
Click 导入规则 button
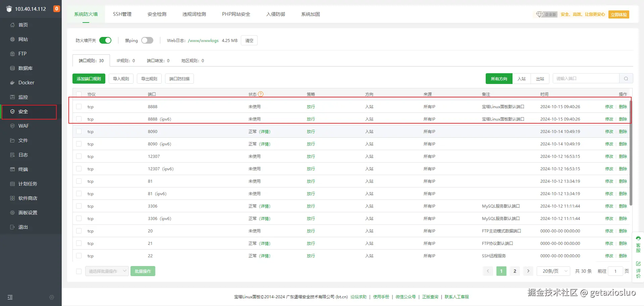(121, 79)
